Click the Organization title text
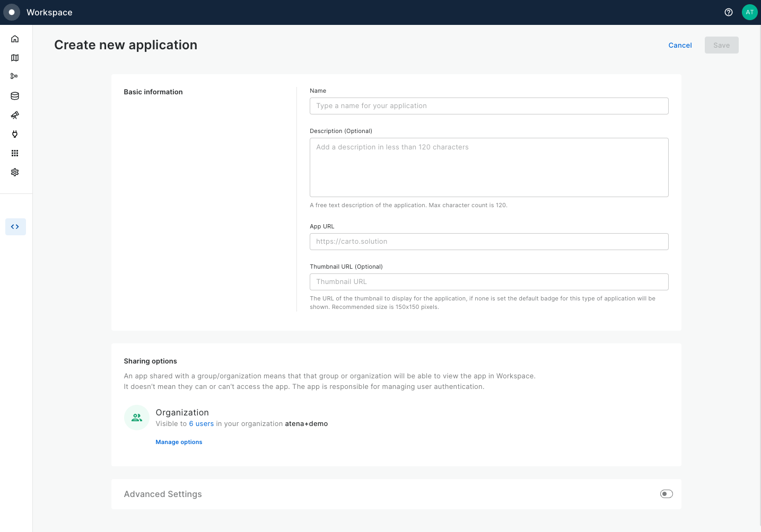761x532 pixels. click(182, 412)
